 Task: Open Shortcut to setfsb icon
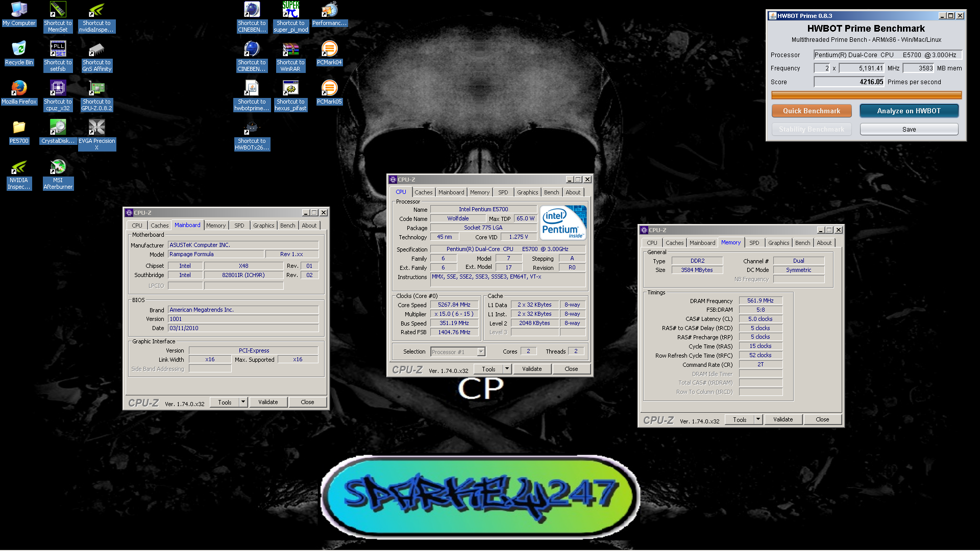point(58,56)
